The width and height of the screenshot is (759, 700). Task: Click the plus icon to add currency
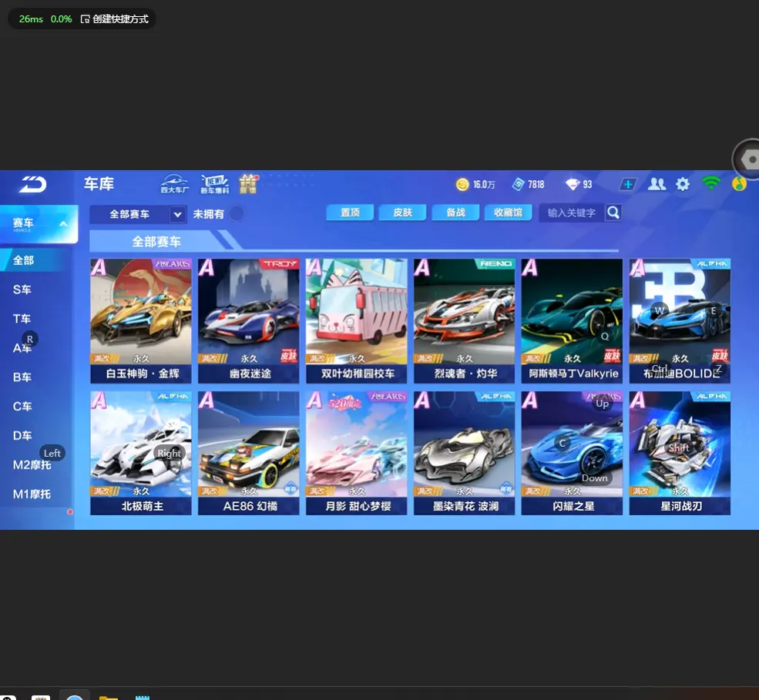tap(628, 184)
